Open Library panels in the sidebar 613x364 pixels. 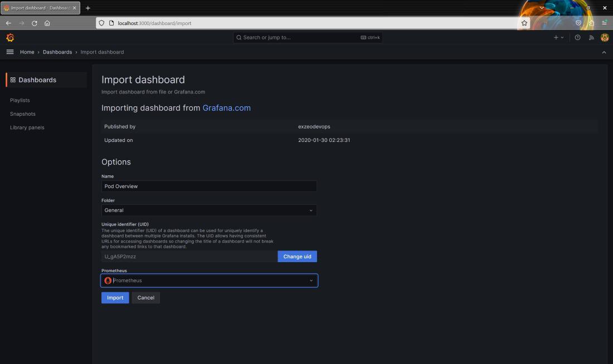27,127
